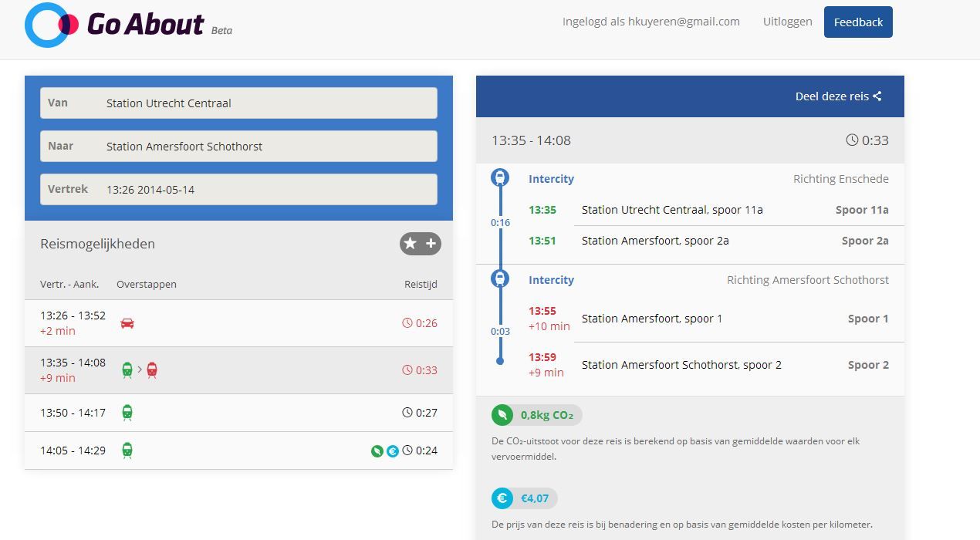Image resolution: width=980 pixels, height=540 pixels.
Task: Click the green CO2 leaf badge
Action: point(502,415)
